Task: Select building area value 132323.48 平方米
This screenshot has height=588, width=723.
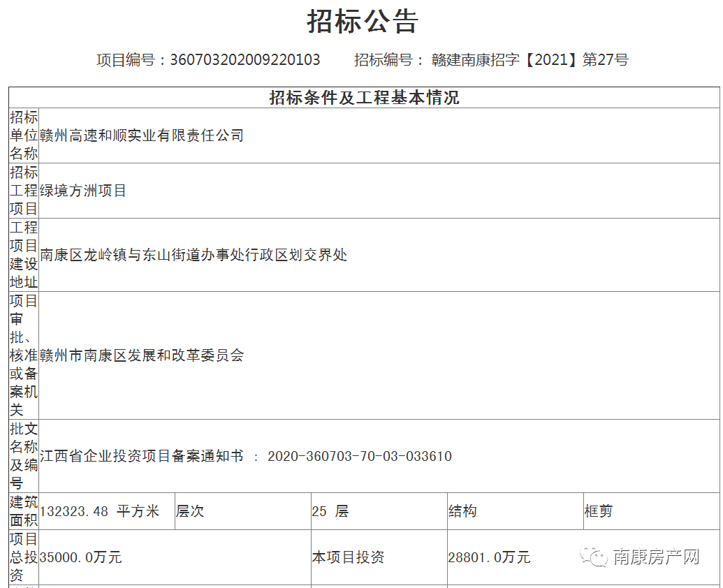Action: tap(100, 511)
